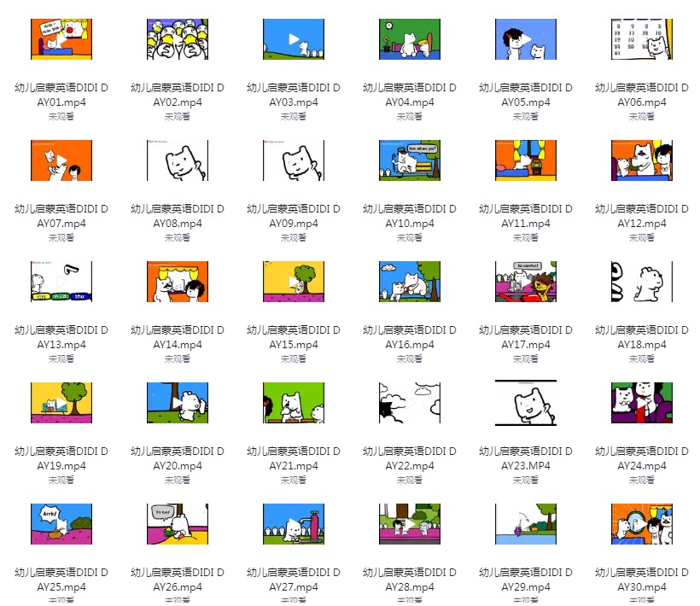Select file name 幼儿启蒙英语DIDI DAY13.mp4
This screenshot has height=606, width=700.
pyautogui.click(x=61, y=337)
